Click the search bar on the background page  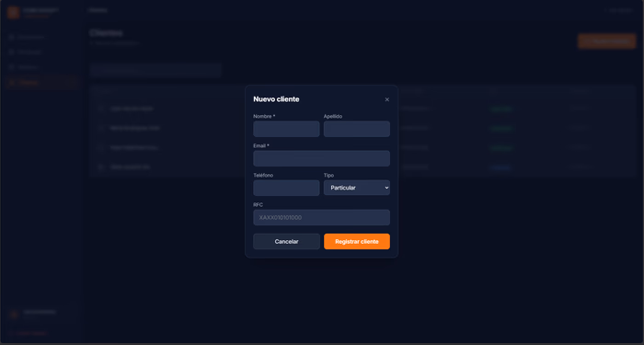pos(155,70)
